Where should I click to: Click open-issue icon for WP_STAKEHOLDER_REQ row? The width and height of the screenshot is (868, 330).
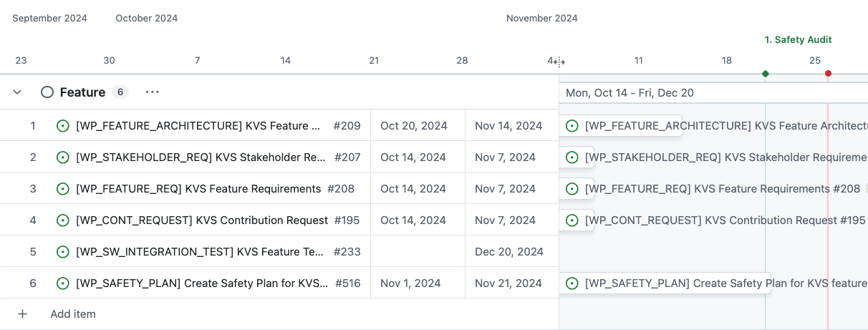63,157
